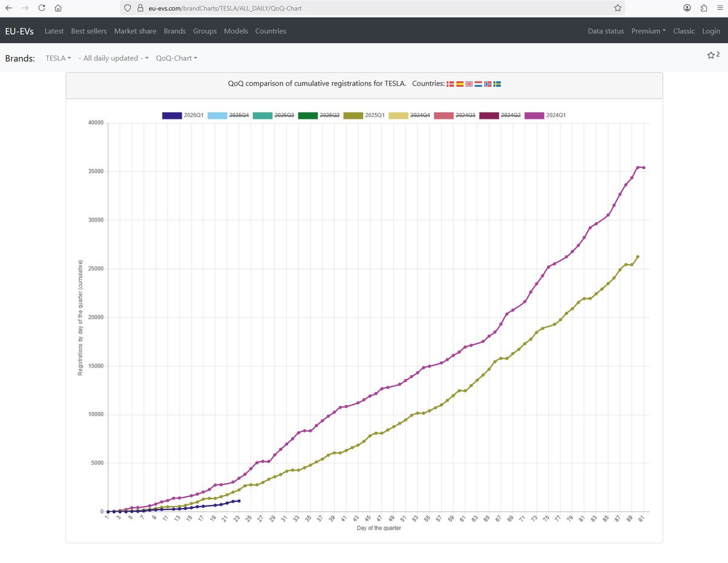728x563 pixels.
Task: Click the EU-EVs site logo link
Action: pos(19,31)
